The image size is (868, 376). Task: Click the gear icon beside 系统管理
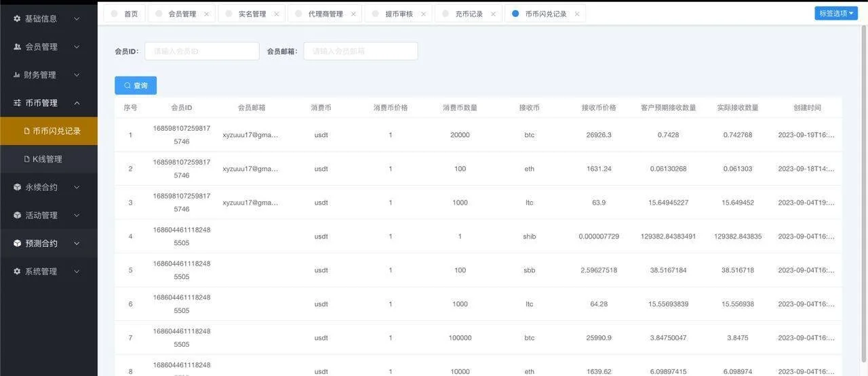pyautogui.click(x=17, y=272)
